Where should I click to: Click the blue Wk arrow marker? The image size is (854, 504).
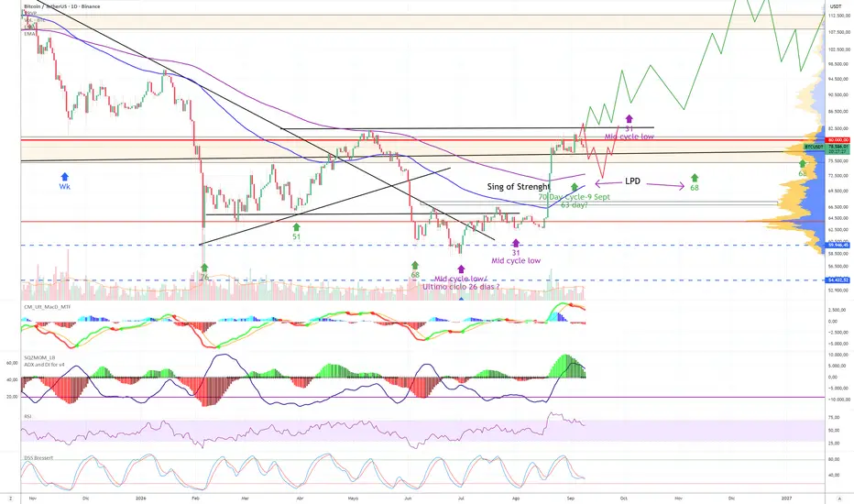(65, 177)
